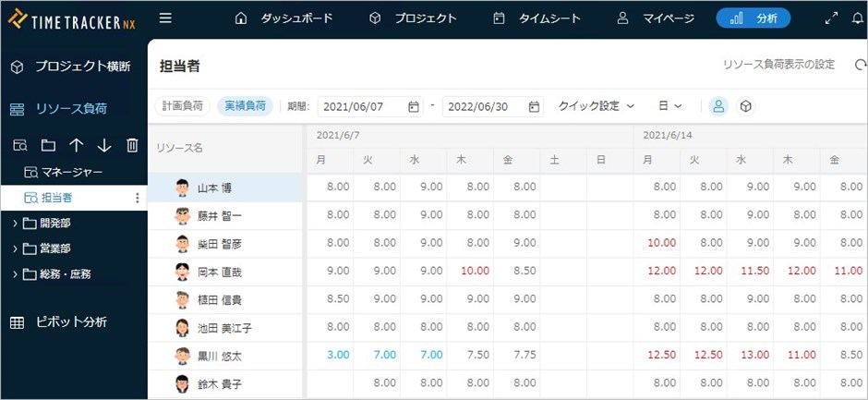The width and height of the screenshot is (868, 400).
Task: Click the move-up arrow icon in sidebar
Action: [x=76, y=145]
